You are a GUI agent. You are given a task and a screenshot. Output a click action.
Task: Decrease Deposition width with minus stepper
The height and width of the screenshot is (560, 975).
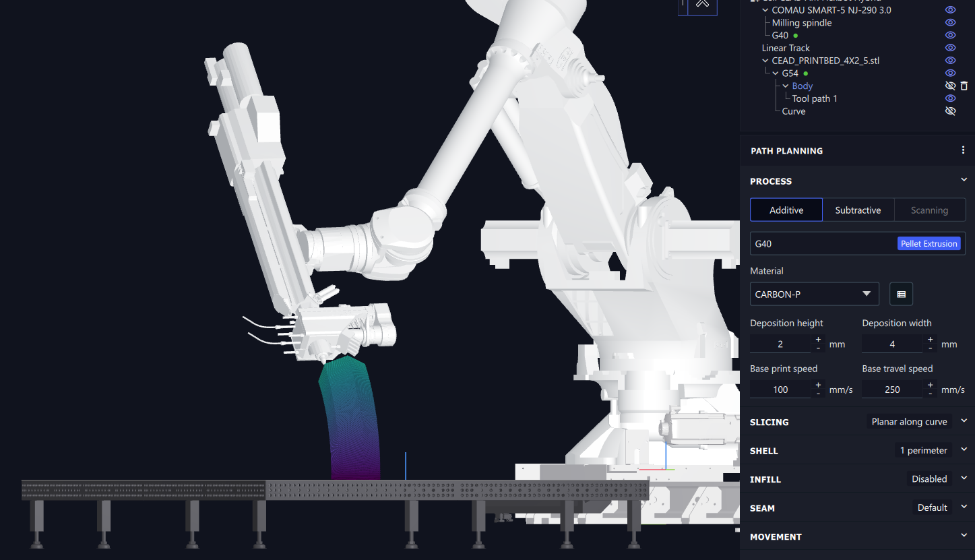tap(930, 348)
